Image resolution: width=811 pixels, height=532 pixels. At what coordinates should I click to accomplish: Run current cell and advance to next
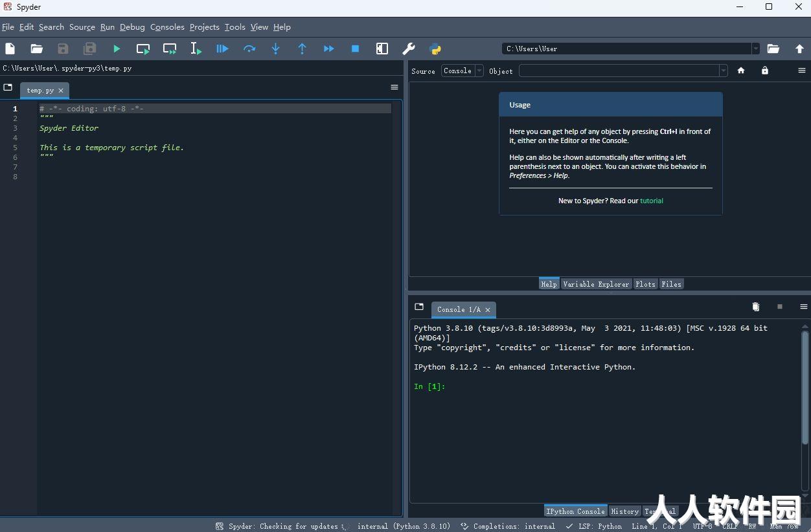[x=170, y=49]
